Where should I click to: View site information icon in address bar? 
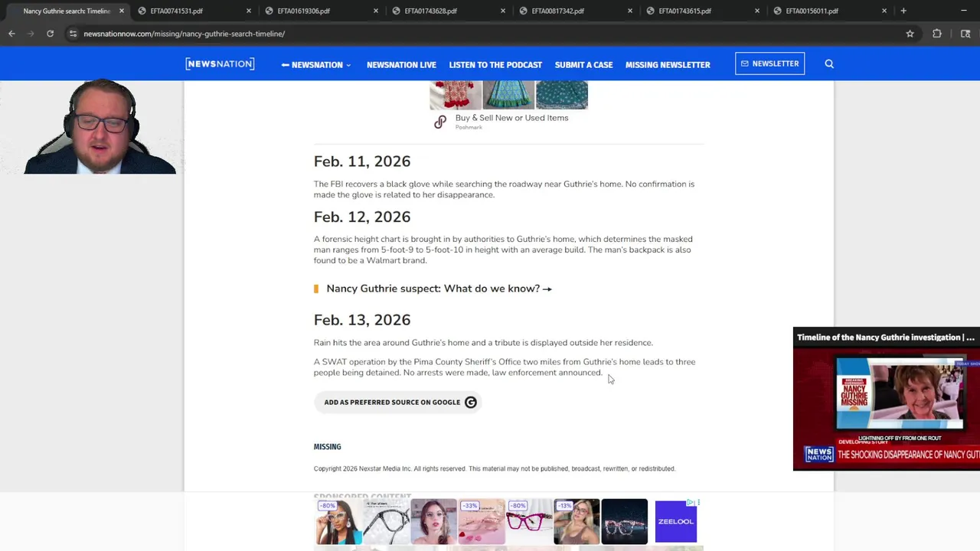click(x=73, y=34)
